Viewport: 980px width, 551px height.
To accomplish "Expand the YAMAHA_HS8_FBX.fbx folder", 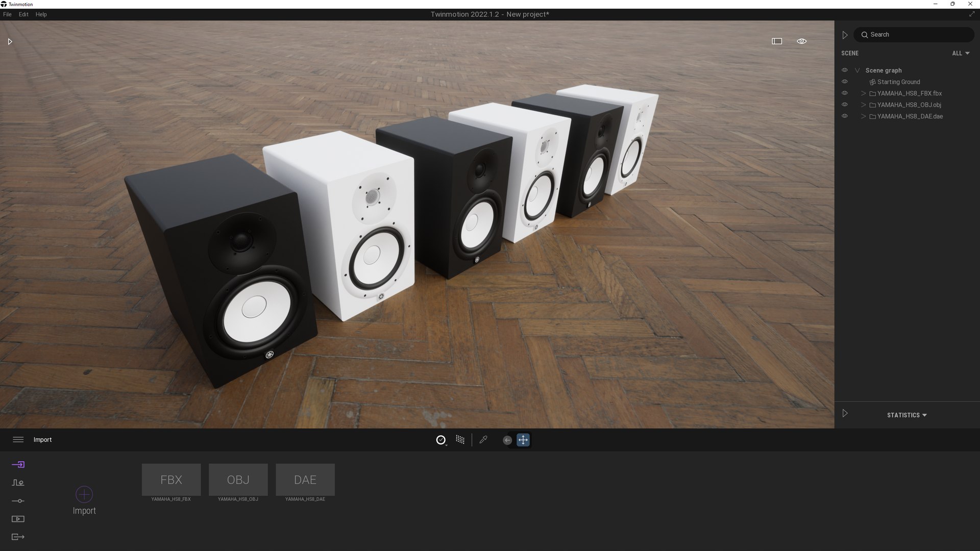I will (x=864, y=93).
